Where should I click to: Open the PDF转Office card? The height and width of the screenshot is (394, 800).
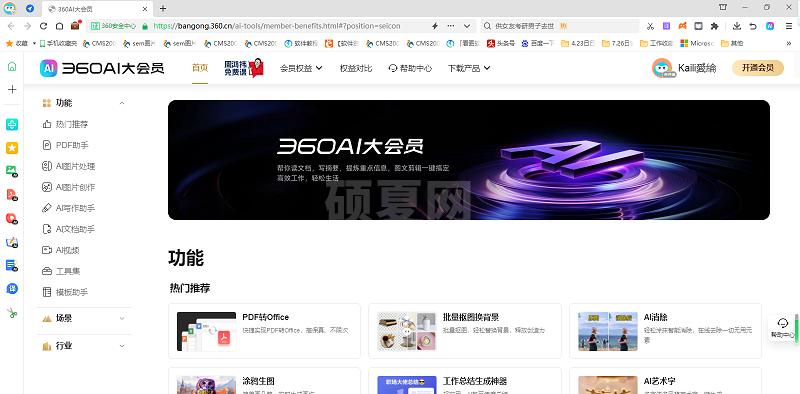point(264,331)
